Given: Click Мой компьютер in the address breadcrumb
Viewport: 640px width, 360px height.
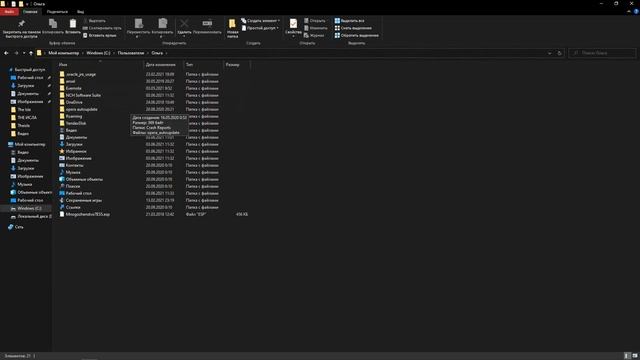Looking at the screenshot, I should pos(64,53).
